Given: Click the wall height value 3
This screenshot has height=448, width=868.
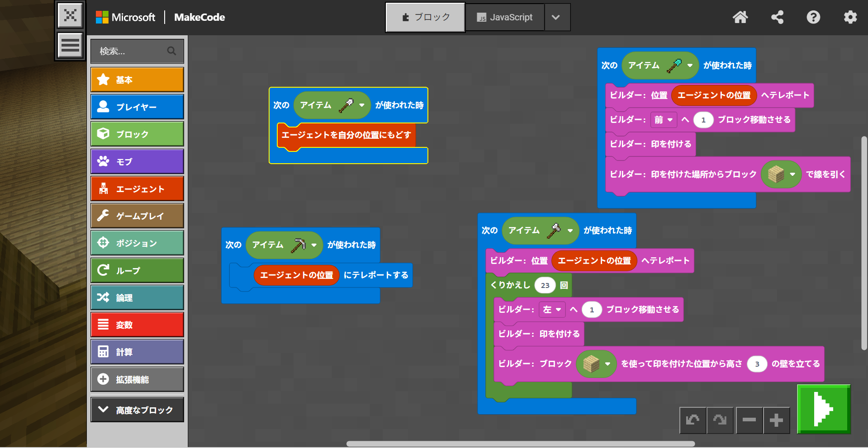Looking at the screenshot, I should tap(757, 364).
